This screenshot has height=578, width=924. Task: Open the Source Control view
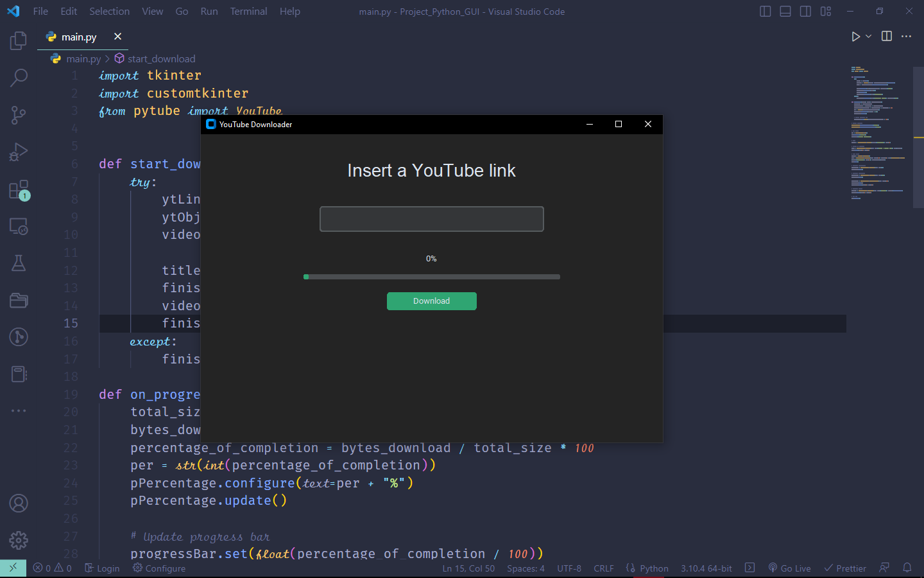pyautogui.click(x=19, y=115)
